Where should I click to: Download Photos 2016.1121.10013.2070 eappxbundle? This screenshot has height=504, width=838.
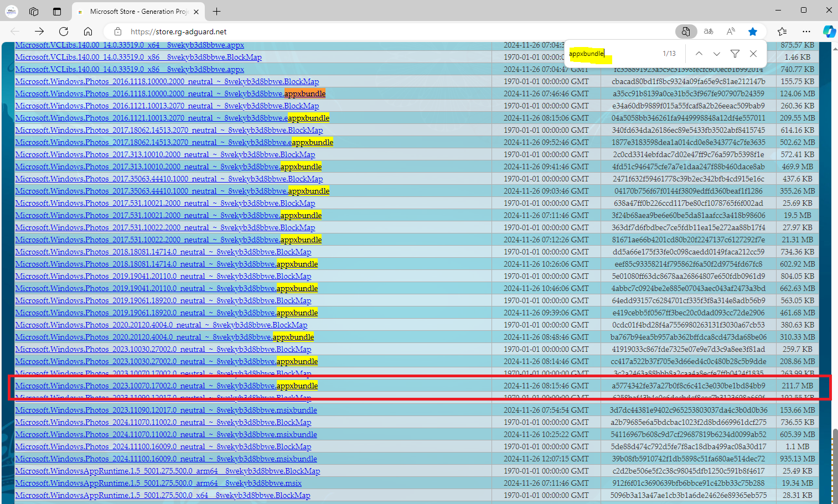172,118
